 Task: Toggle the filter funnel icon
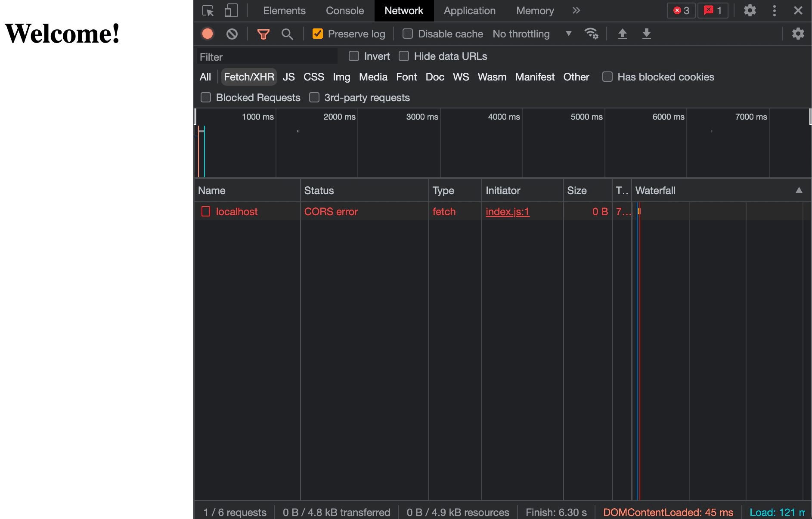point(263,34)
